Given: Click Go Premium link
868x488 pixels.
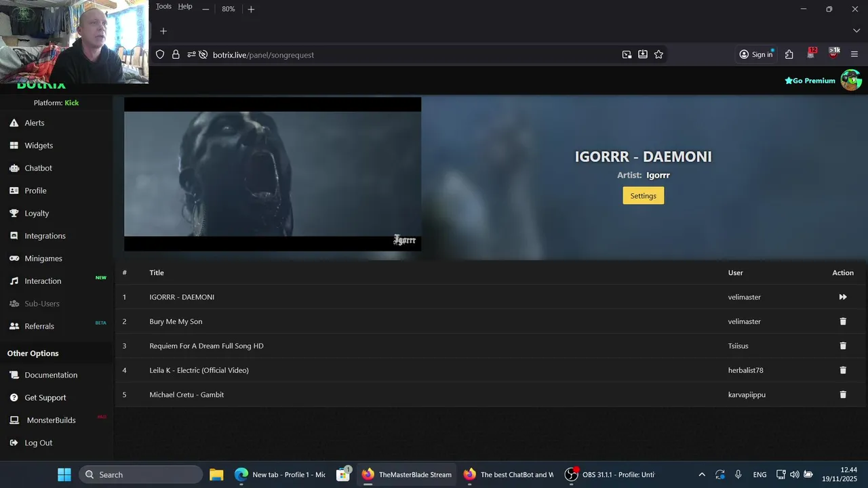Looking at the screenshot, I should pos(810,81).
